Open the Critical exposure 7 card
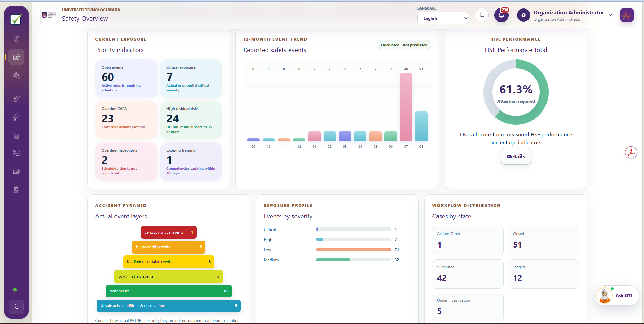The width and height of the screenshot is (644, 324). (x=191, y=79)
